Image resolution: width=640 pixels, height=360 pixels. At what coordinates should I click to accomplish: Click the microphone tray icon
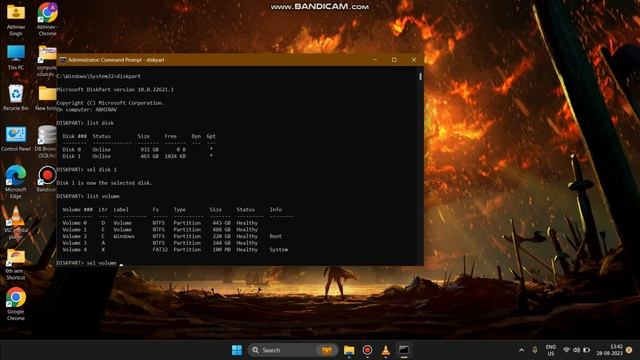pyautogui.click(x=535, y=350)
